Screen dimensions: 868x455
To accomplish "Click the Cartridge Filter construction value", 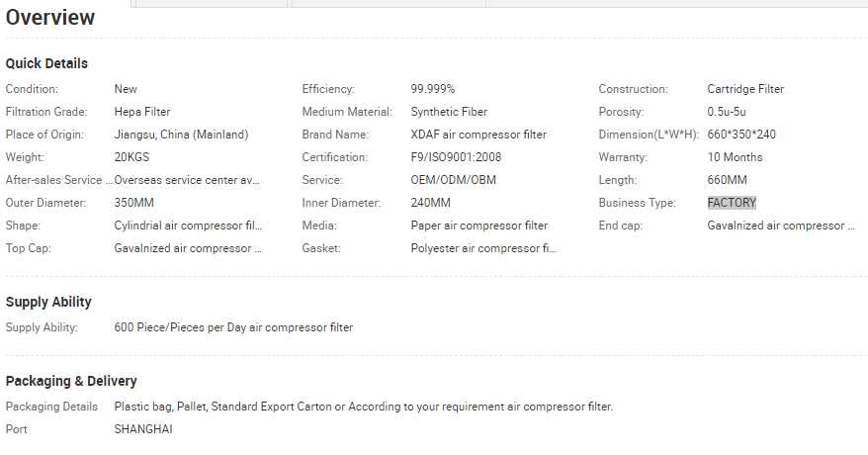I will pyautogui.click(x=745, y=89).
